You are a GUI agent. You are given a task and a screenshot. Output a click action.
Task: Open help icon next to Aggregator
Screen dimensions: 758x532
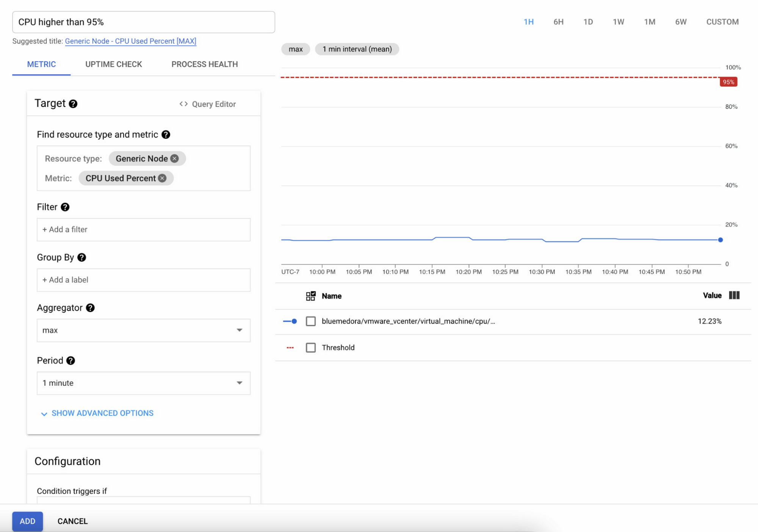(x=90, y=308)
